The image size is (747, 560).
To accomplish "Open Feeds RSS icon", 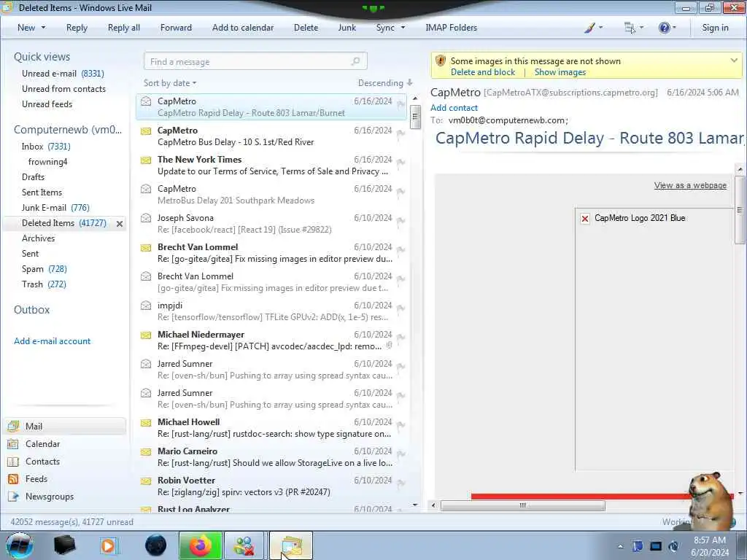I will [13, 479].
